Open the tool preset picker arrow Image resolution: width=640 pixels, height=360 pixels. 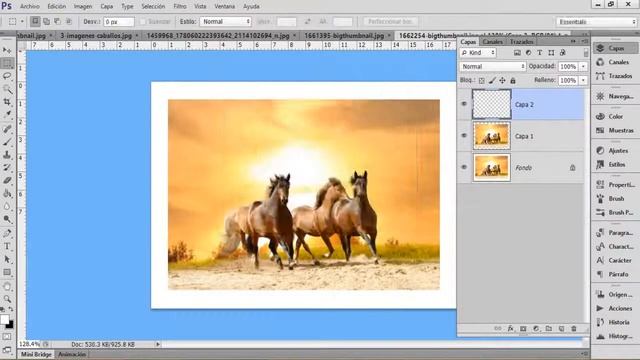tap(22, 21)
